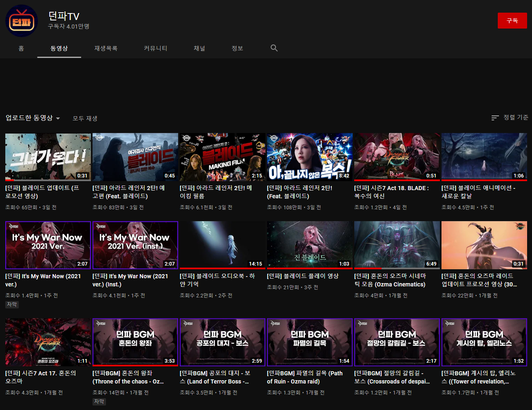Viewport: 532px width, 410px height.
Task: Click title 블레이드 업데이트 (프로모션 영상)
Action: point(42,192)
